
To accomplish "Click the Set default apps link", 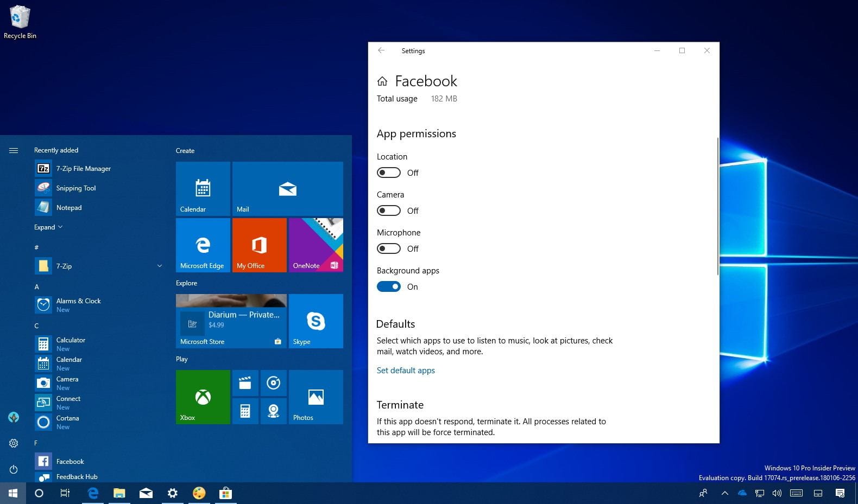I will (x=406, y=371).
